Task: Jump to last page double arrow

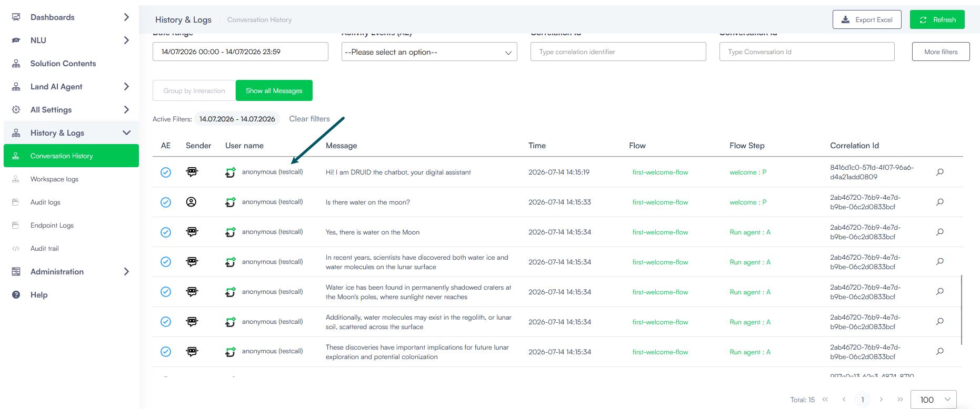Action: 901,400
